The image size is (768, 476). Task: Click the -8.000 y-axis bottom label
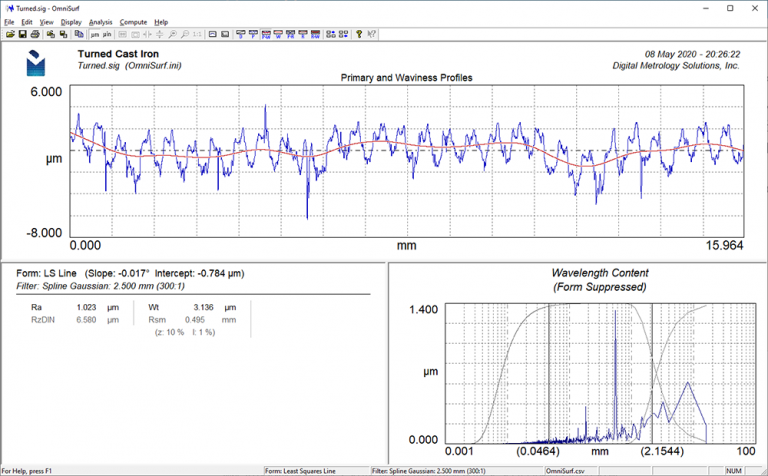tap(44, 233)
